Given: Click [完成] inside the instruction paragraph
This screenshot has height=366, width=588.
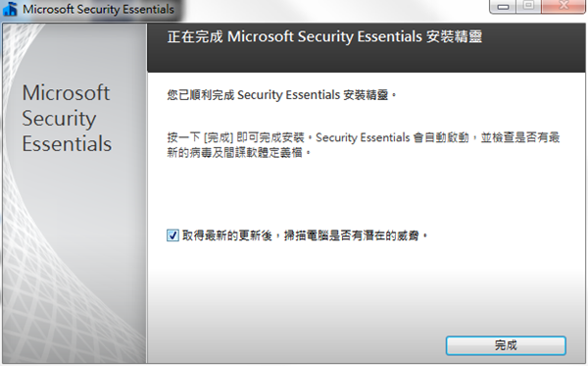Looking at the screenshot, I should point(219,137).
